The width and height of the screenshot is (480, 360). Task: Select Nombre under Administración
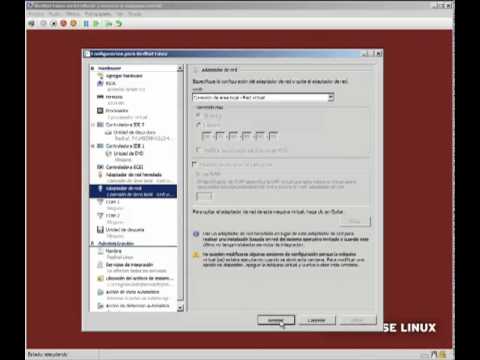113,251
